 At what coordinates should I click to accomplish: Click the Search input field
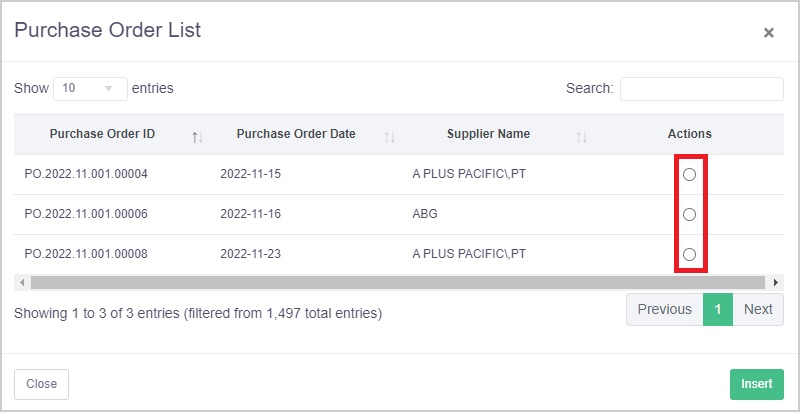701,89
